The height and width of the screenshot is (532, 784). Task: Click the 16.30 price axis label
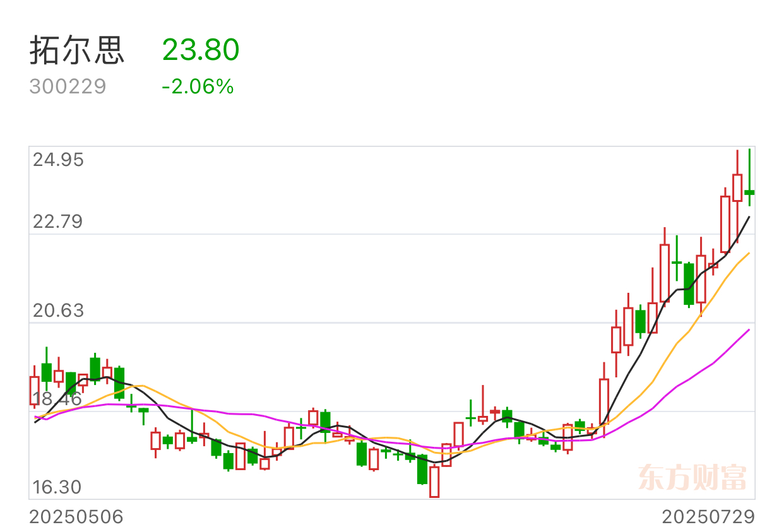coord(58,487)
